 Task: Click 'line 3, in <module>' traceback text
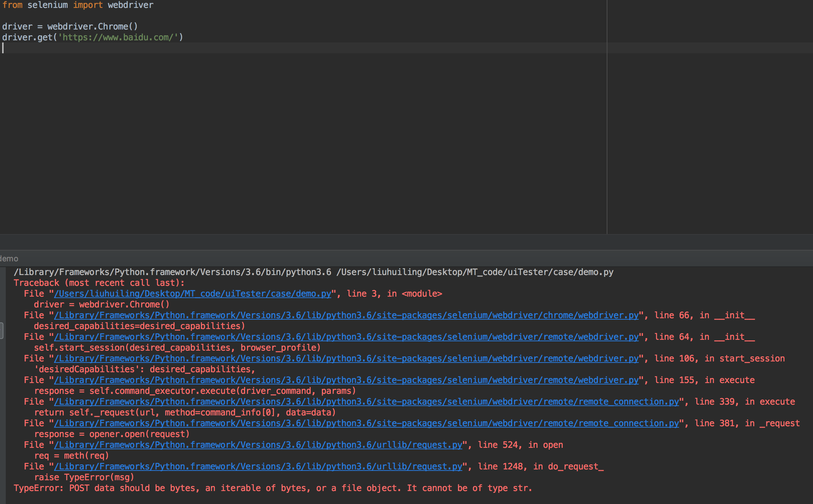pos(394,294)
